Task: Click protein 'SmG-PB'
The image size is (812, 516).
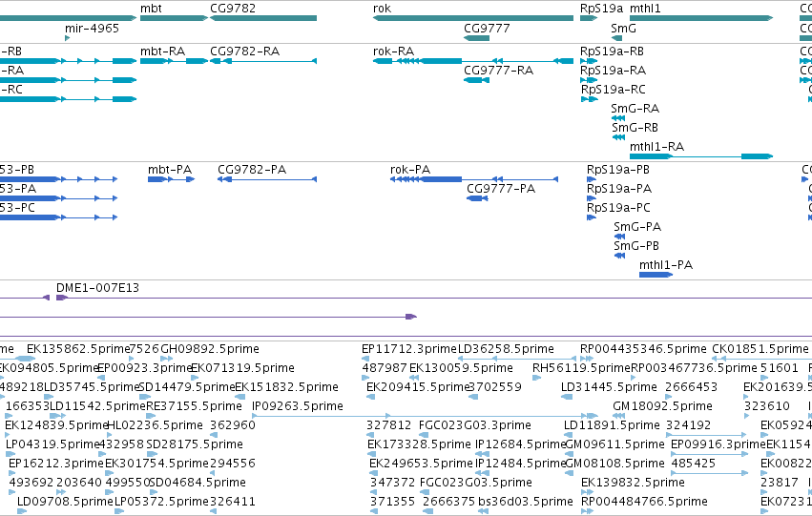Action: click(619, 256)
